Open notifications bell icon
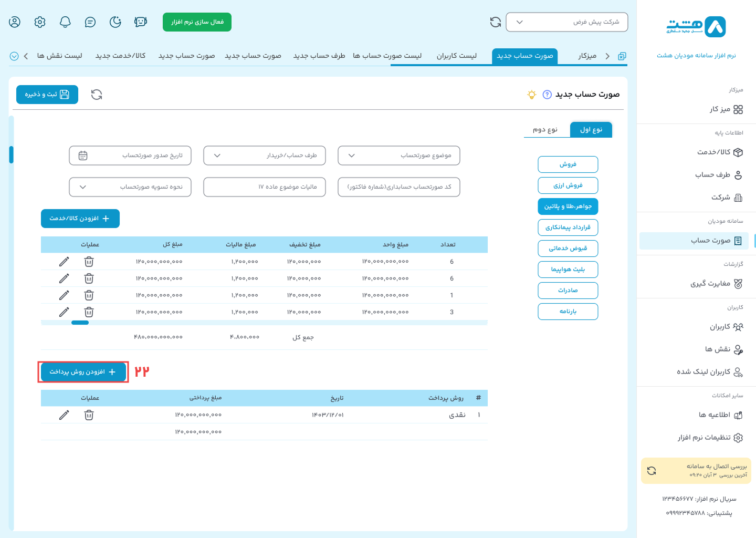The height and width of the screenshot is (538, 756). click(65, 22)
